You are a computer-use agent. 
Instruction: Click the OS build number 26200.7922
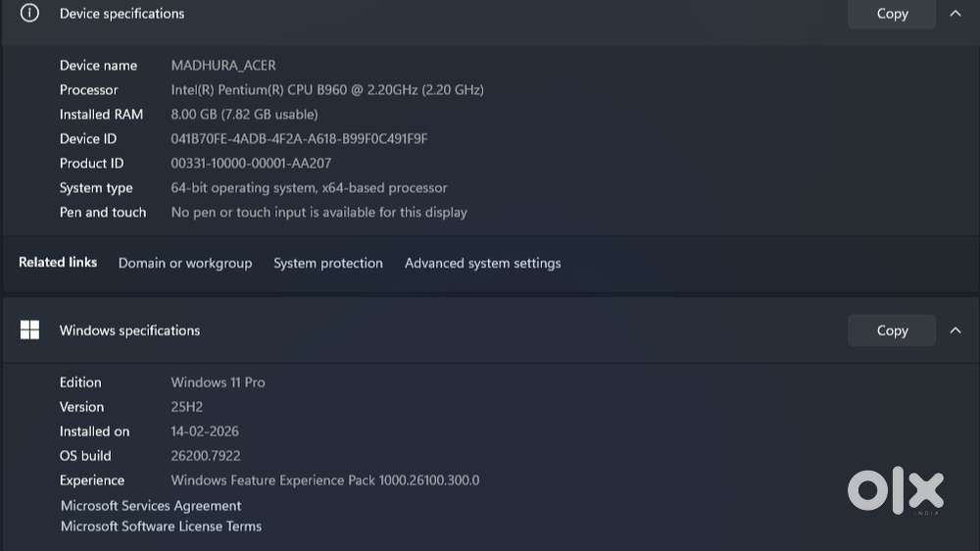(x=206, y=456)
